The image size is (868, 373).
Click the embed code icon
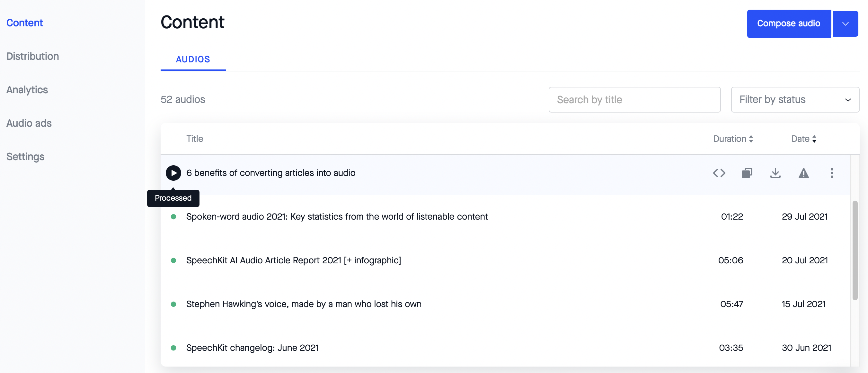pyautogui.click(x=719, y=173)
